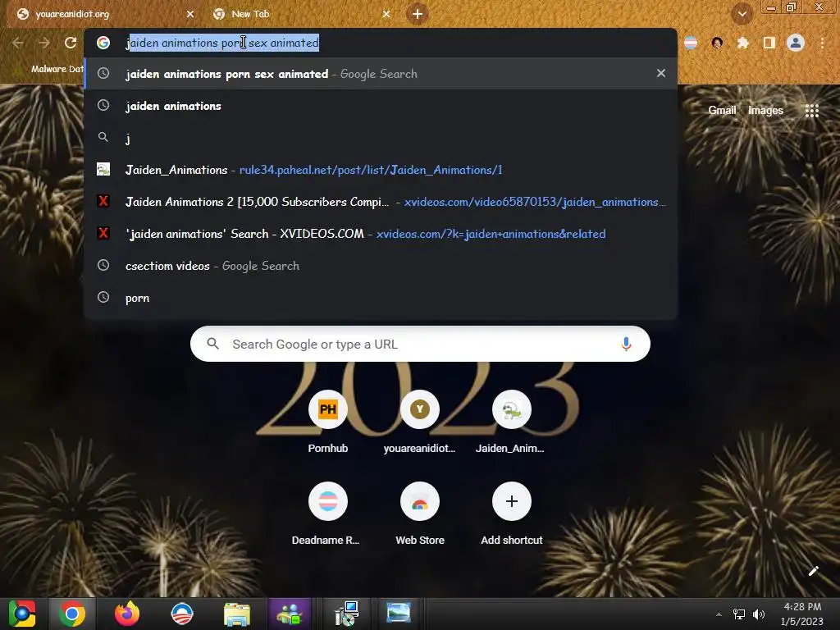Click the magnifier icon in the Google search box
This screenshot has height=630, width=840.
(212, 344)
